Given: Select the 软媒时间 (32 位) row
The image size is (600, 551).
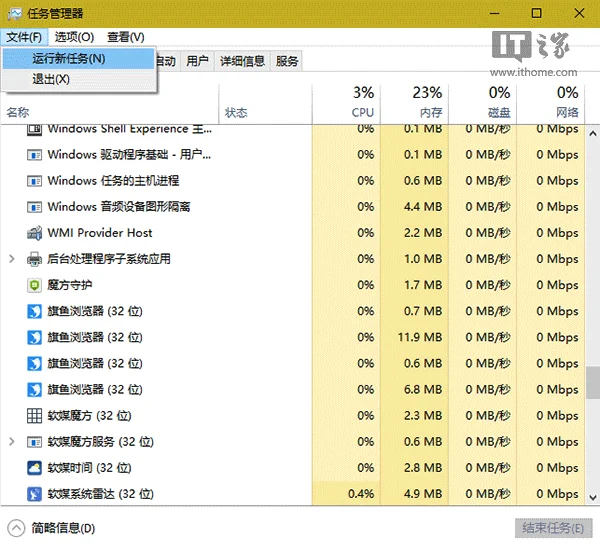Looking at the screenshot, I should pos(293,468).
